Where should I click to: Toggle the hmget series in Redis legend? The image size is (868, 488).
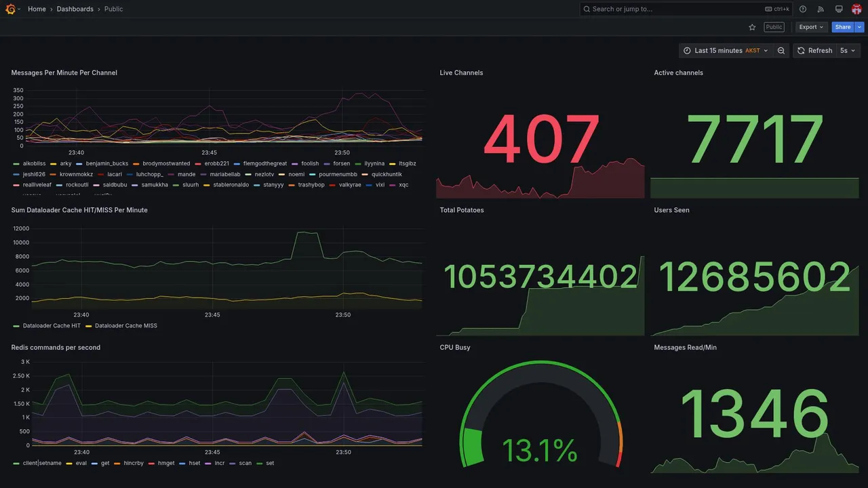coord(165,463)
